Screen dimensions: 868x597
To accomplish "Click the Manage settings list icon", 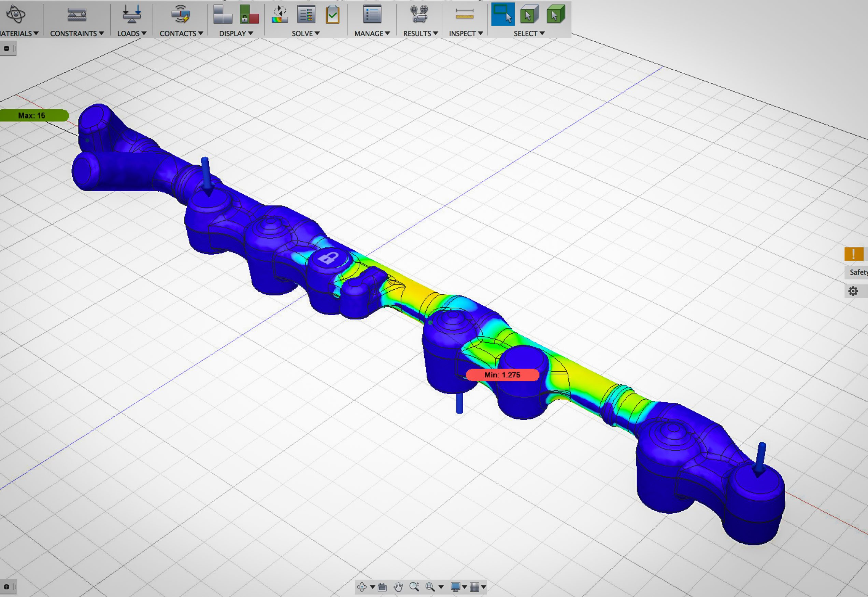I will [x=372, y=14].
